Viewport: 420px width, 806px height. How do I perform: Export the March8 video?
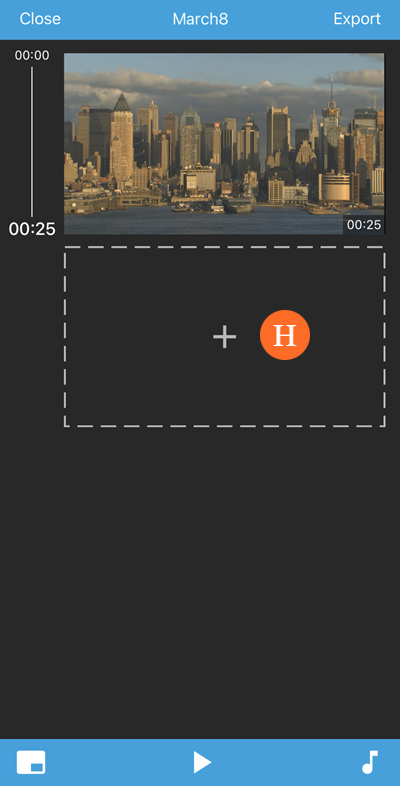click(x=357, y=19)
